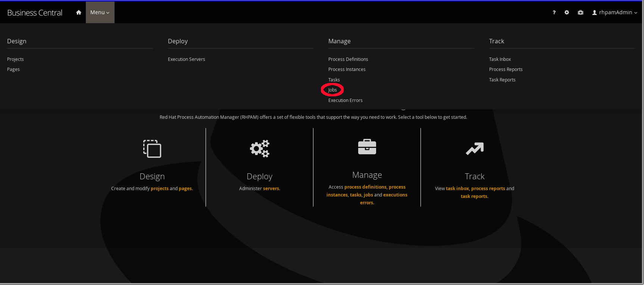The width and height of the screenshot is (644, 285).
Task: Click the user profile icon beside rhpamAdmin
Action: tap(594, 13)
